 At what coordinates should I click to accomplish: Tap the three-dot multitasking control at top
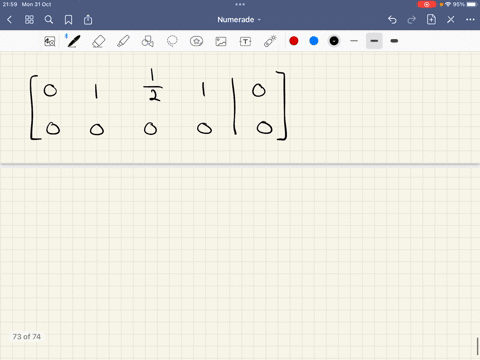point(240,4)
